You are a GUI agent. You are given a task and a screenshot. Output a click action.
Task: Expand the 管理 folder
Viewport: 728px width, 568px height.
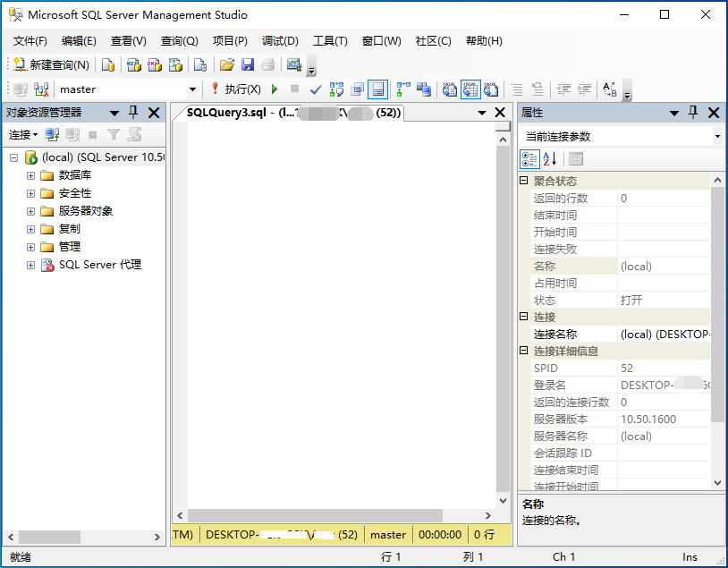(x=30, y=247)
